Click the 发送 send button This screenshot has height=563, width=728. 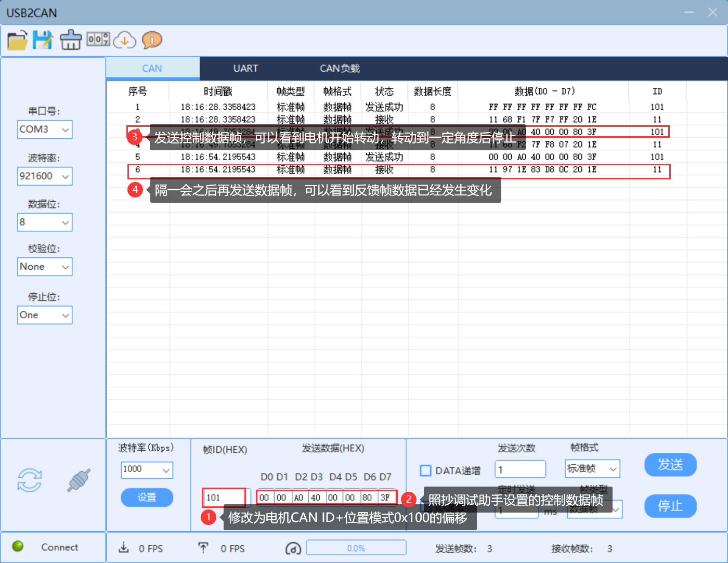670,465
